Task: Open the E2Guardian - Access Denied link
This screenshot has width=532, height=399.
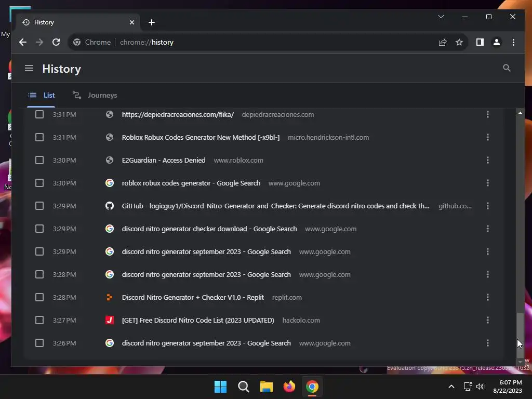Action: 164,160
